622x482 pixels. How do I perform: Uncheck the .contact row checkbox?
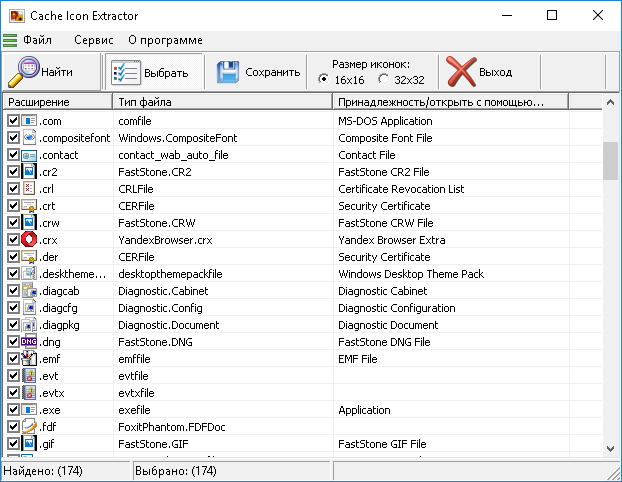click(x=13, y=155)
